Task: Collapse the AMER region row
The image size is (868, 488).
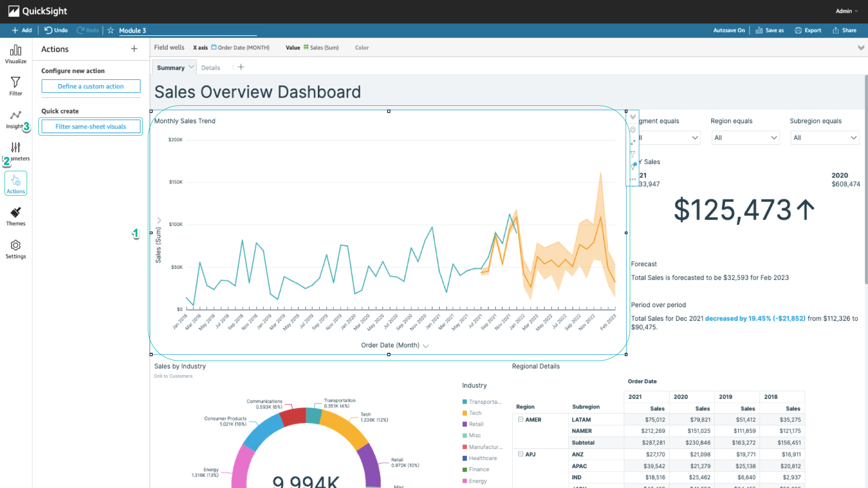Action: pos(521,419)
